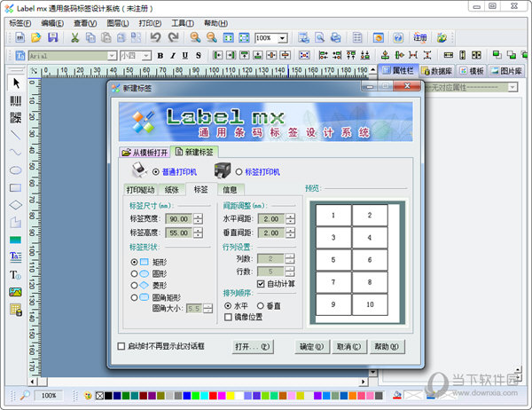
Task: Check 启动时不再显示此对话框
Action: pyautogui.click(x=121, y=346)
